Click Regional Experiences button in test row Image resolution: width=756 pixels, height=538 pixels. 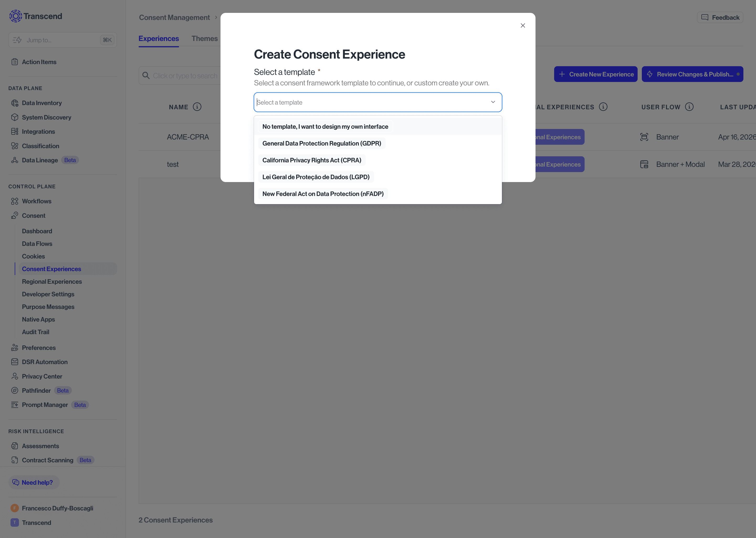[560, 164]
